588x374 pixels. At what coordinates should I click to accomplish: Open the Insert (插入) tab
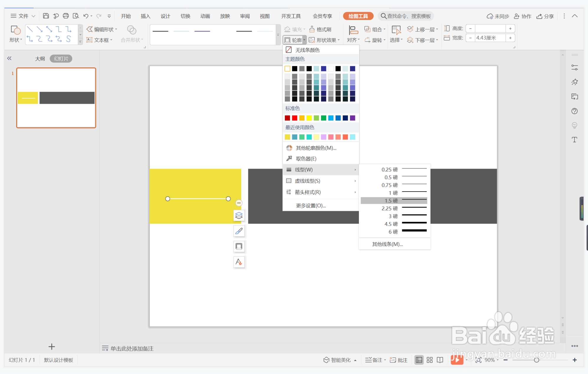point(145,16)
